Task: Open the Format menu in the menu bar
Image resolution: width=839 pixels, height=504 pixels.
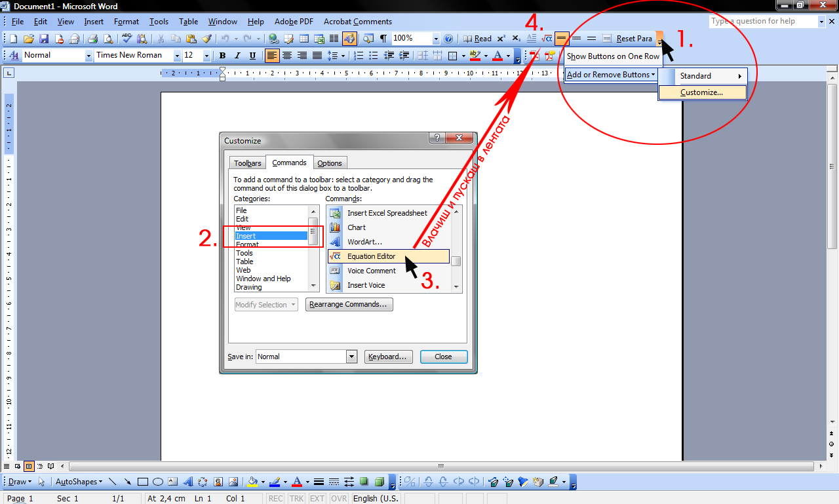Action: pos(127,22)
